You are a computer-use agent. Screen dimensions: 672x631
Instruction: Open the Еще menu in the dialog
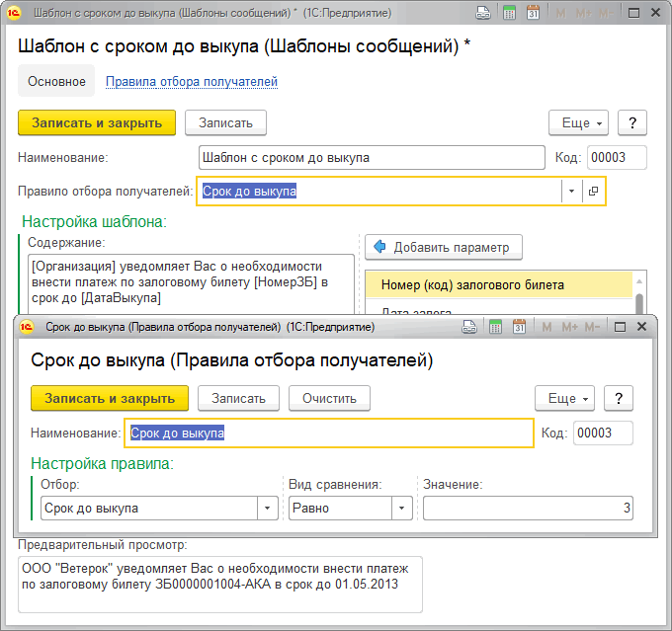coord(564,398)
